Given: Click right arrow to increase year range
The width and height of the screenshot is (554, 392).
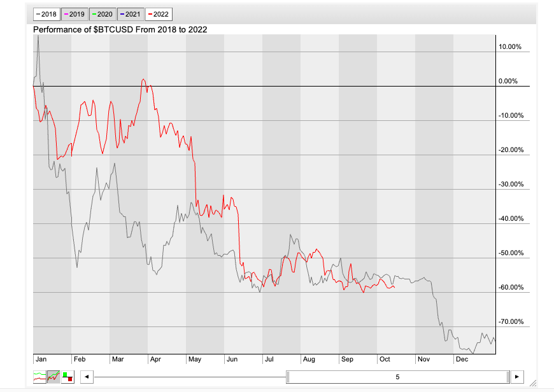Looking at the screenshot, I should tap(517, 377).
